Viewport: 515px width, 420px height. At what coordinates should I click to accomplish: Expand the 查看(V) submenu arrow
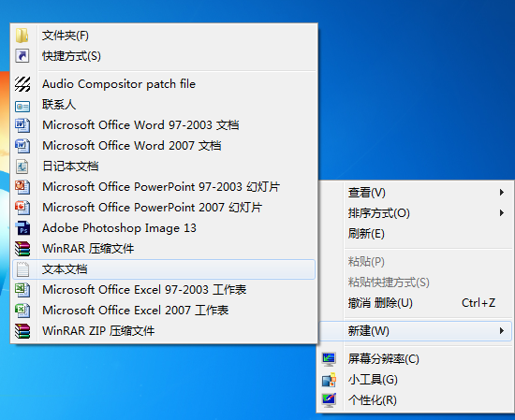502,193
